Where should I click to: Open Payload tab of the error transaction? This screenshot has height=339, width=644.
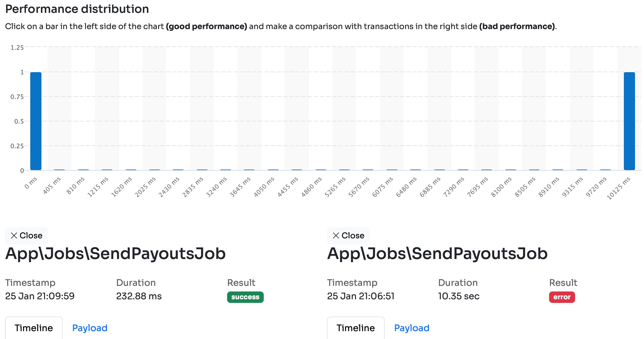[x=412, y=328]
